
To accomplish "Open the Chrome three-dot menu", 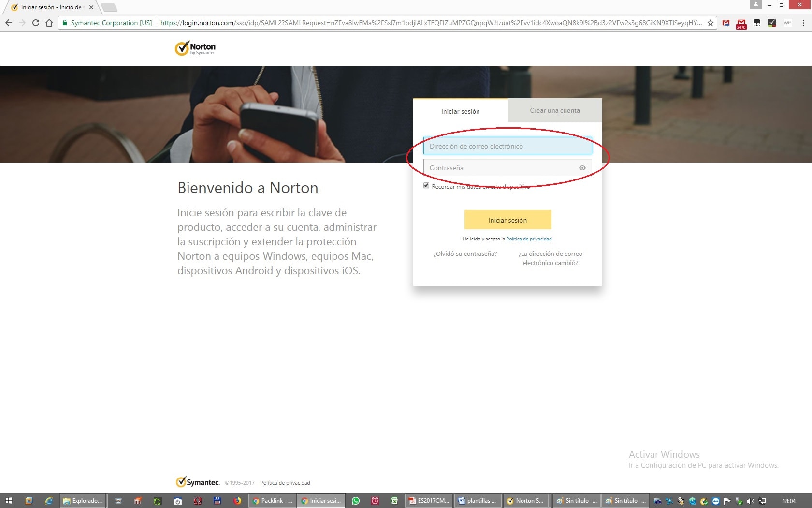I will pyautogui.click(x=803, y=23).
